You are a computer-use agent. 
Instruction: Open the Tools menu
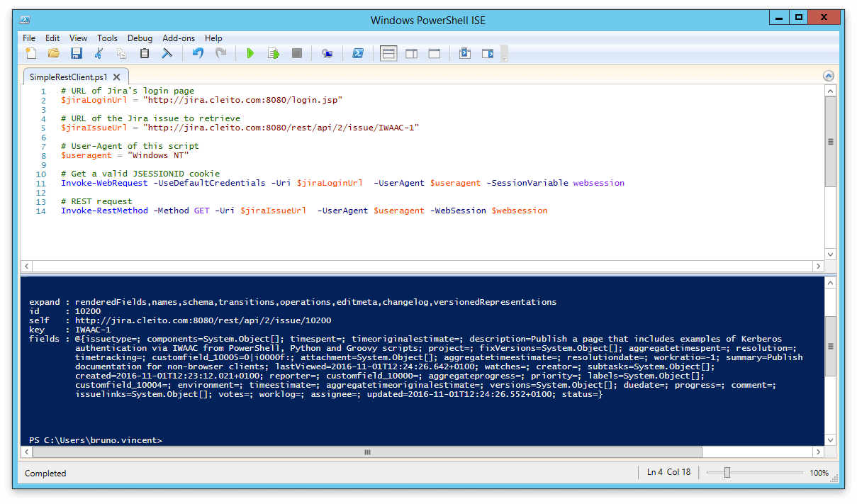(x=108, y=38)
